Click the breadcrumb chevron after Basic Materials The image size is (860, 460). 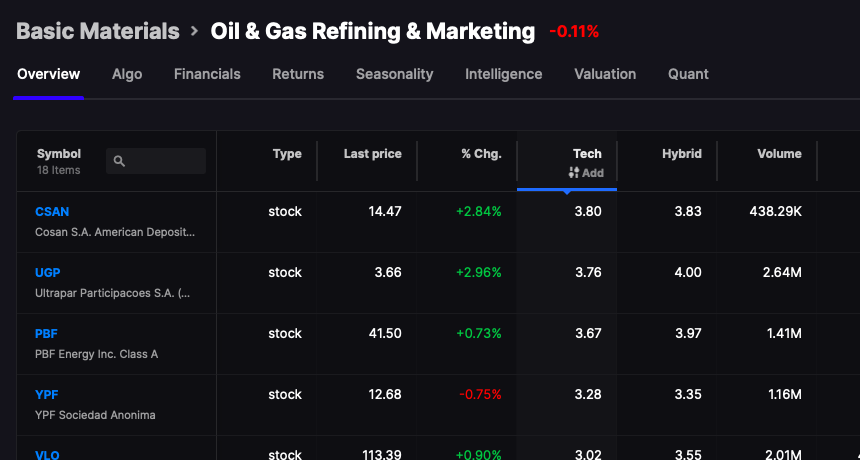tap(194, 31)
